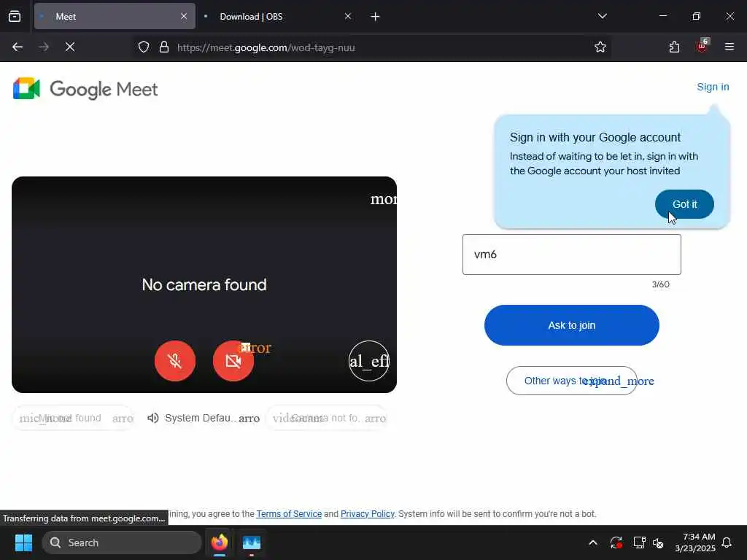This screenshot has width=747, height=560.
Task: Click the forward navigation arrow
Action: click(x=44, y=47)
